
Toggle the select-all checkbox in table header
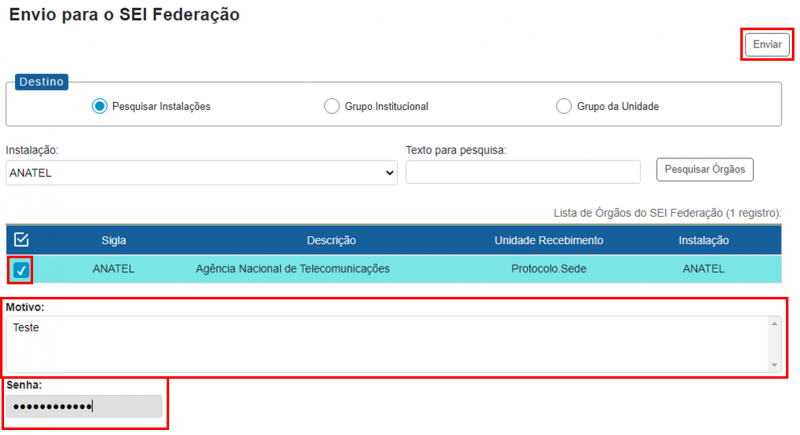(21, 240)
